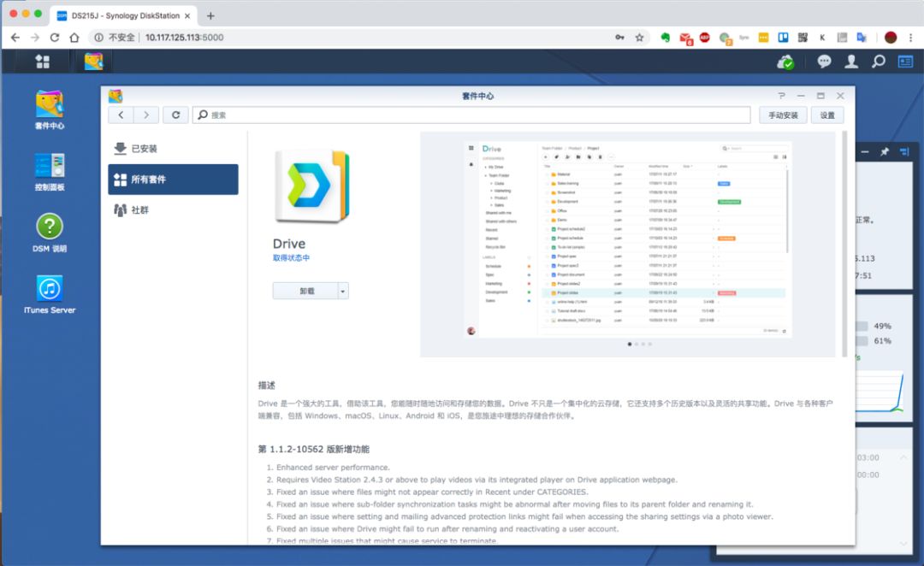924x566 pixels.
Task: Click the Package Center search field
Action: click(x=471, y=115)
